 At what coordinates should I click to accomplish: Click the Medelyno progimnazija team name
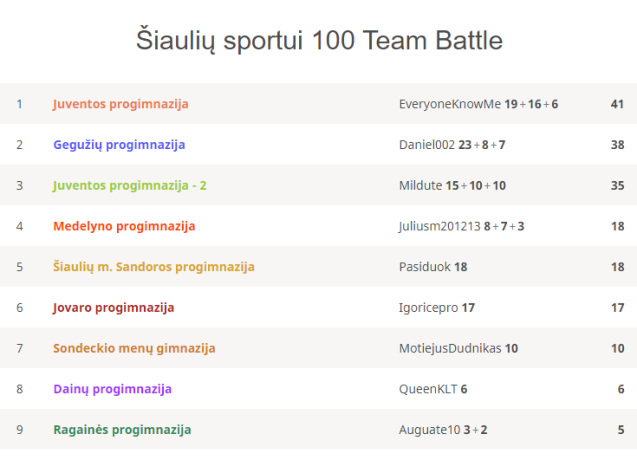[x=124, y=226]
